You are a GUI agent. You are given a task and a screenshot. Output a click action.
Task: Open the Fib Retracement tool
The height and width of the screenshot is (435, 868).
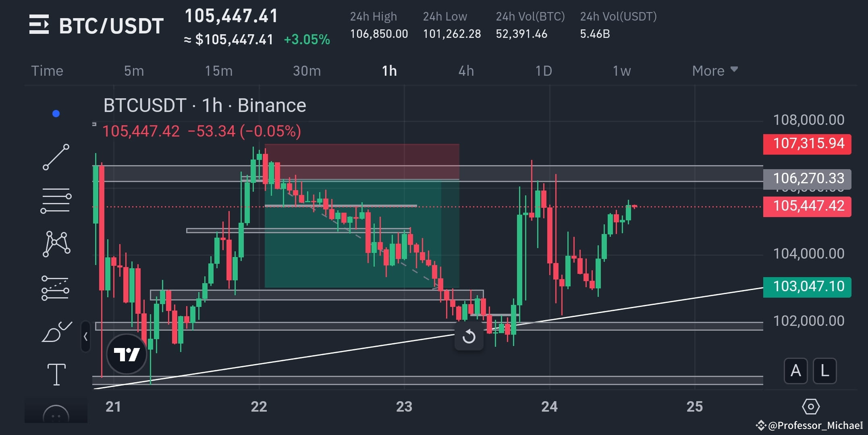pyautogui.click(x=56, y=199)
